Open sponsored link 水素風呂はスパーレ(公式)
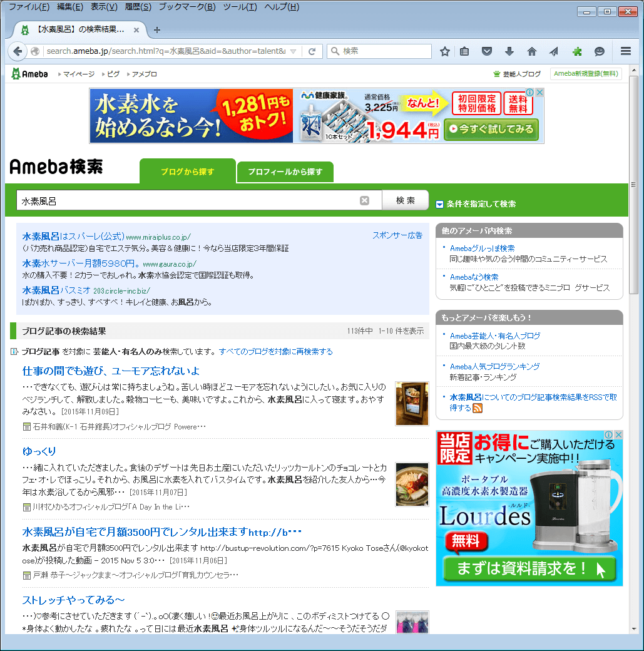The width and height of the screenshot is (644, 651). [x=73, y=236]
